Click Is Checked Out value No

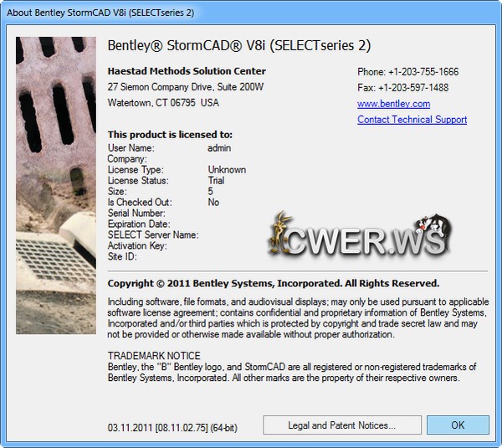213,202
